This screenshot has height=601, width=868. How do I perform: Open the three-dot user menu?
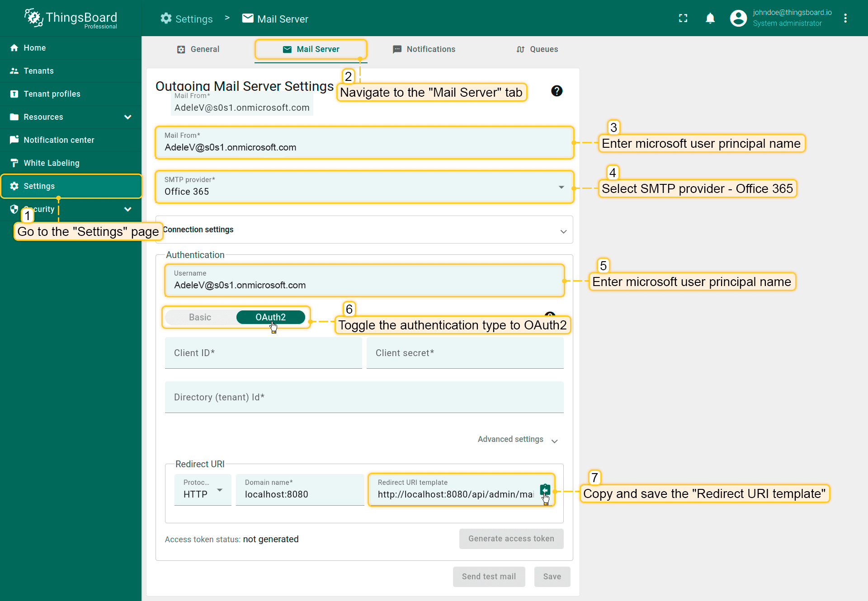pos(845,18)
